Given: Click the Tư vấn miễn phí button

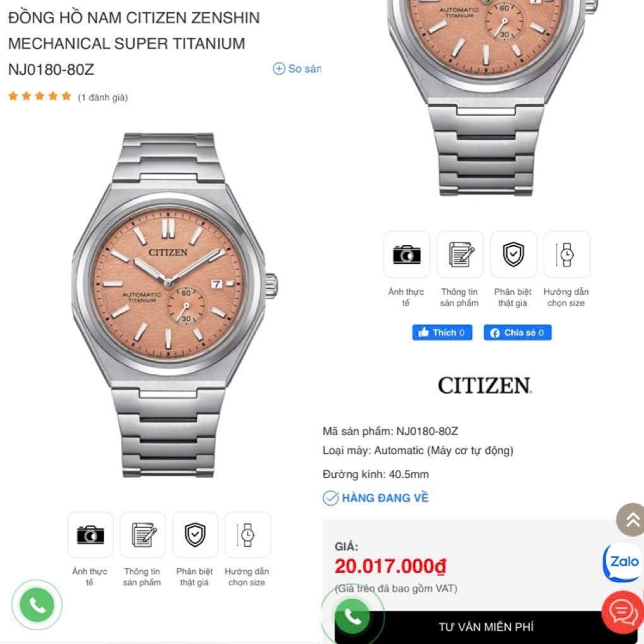Looking at the screenshot, I should [x=486, y=627].
